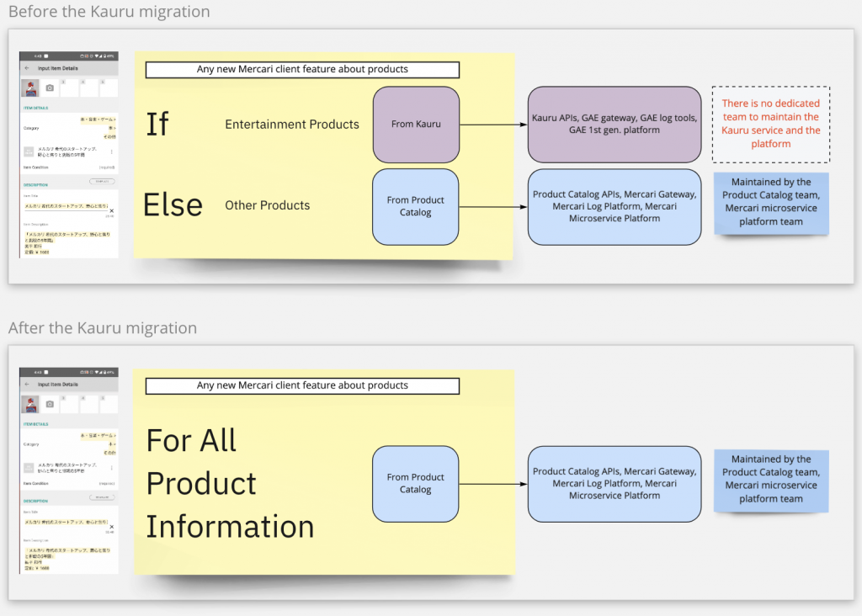Select 'From Product Catalog' box in the Before section
This screenshot has height=616, width=862.
[x=416, y=207]
